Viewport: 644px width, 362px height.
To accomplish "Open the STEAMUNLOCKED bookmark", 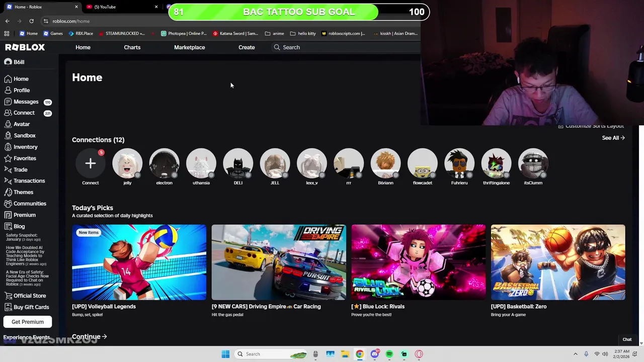I will [122, 34].
